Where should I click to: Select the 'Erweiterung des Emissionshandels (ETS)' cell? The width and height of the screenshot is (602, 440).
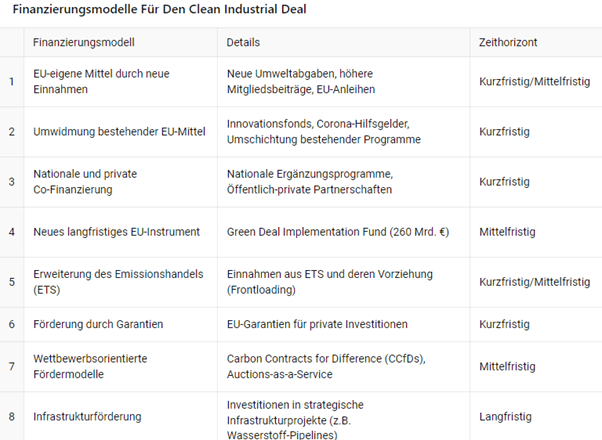point(104,281)
